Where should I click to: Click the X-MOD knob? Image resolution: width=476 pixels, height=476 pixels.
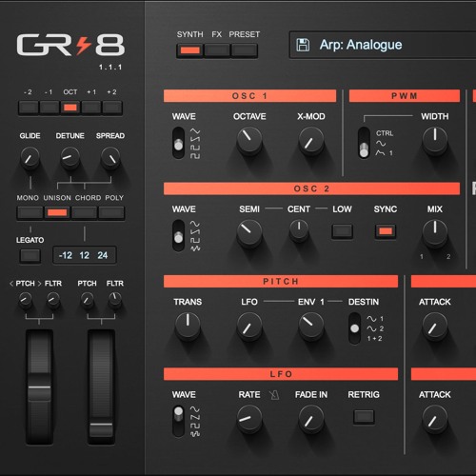311,140
